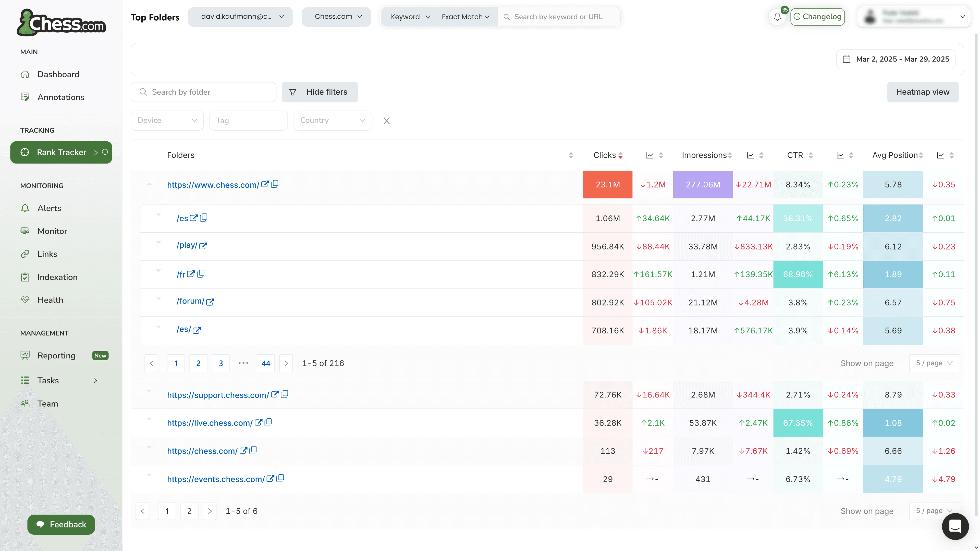Open the Health section
The height and width of the screenshot is (551, 980).
click(50, 300)
